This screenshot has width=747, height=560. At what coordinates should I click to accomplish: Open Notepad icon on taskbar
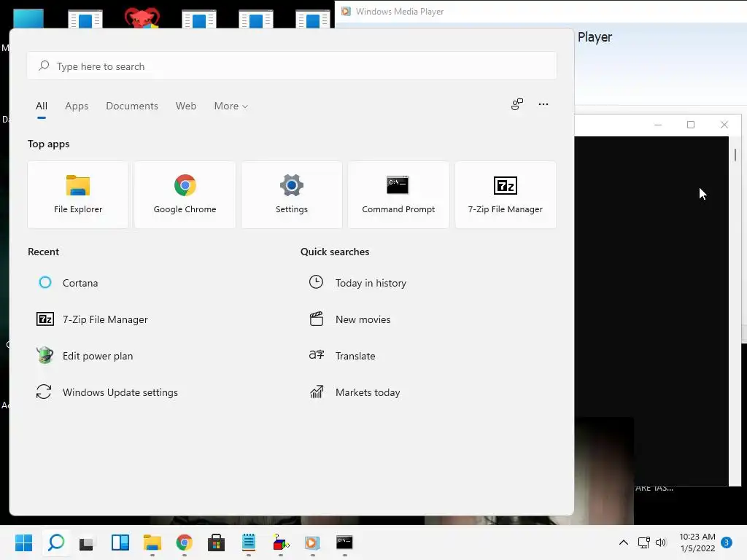tap(249, 542)
